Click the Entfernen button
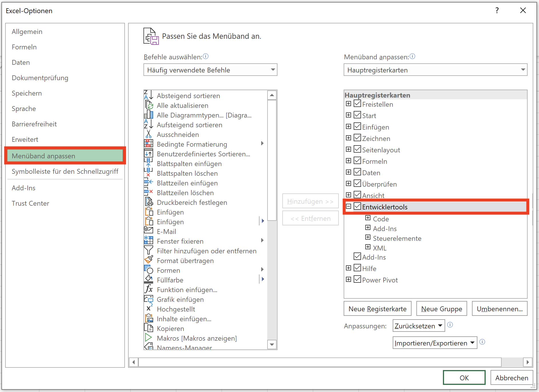 tap(311, 218)
